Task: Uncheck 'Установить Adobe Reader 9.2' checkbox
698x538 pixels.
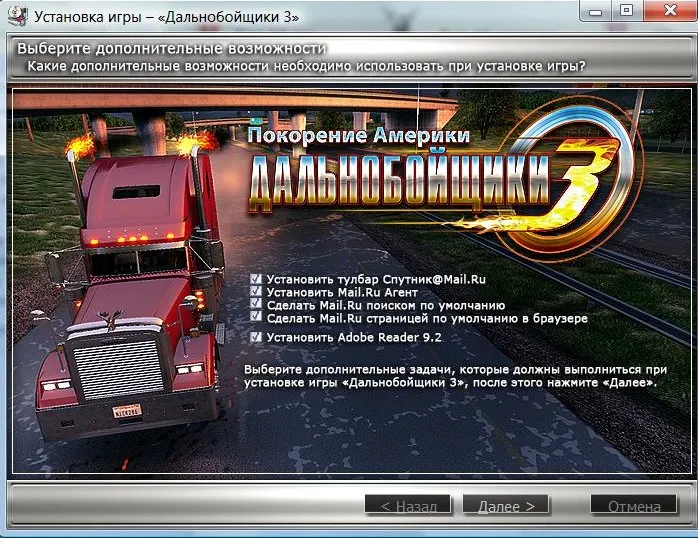Action: (256, 337)
